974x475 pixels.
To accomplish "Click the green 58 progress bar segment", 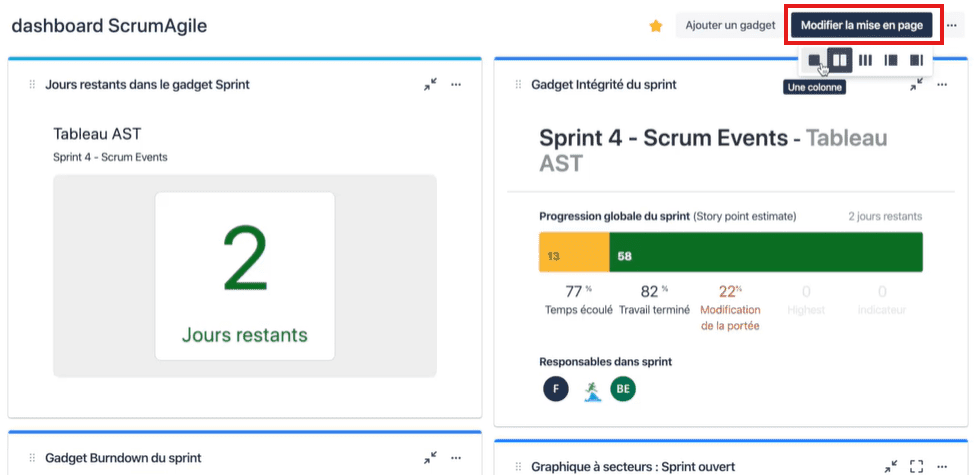I will [x=766, y=252].
